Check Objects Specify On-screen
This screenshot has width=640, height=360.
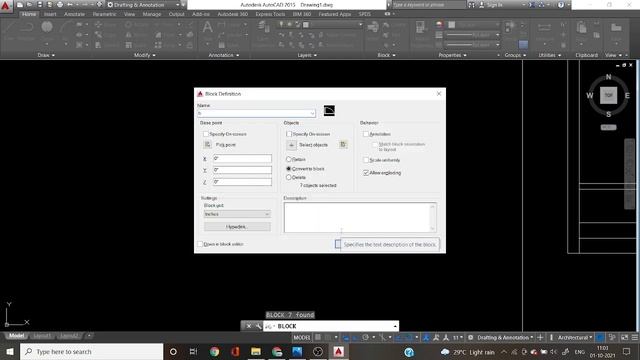(x=289, y=134)
